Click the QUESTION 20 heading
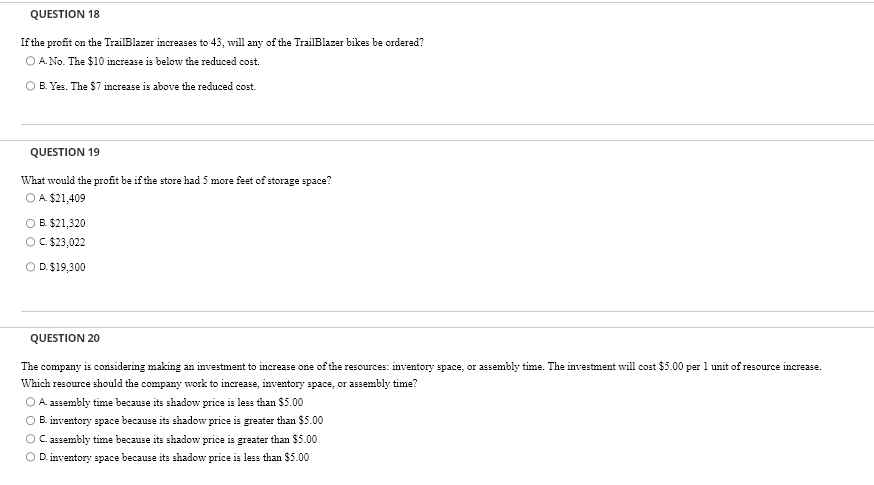The image size is (874, 485). coord(65,338)
